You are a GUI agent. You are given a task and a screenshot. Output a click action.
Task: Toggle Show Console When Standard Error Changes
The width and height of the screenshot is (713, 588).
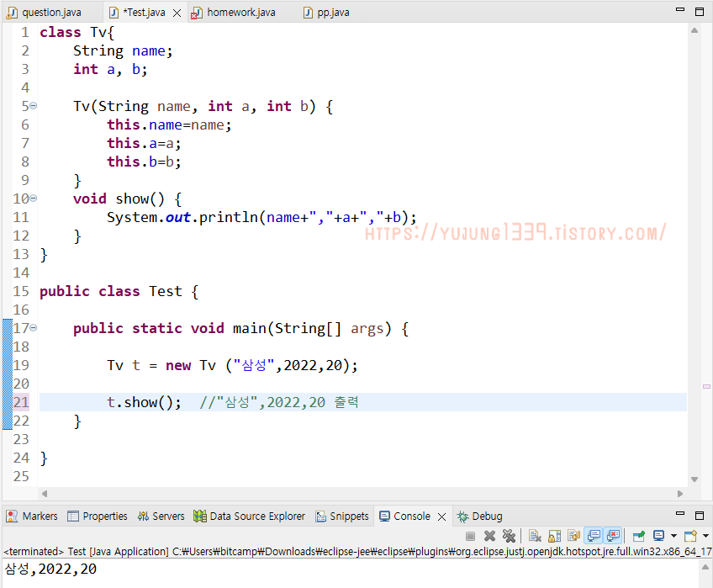[x=613, y=536]
